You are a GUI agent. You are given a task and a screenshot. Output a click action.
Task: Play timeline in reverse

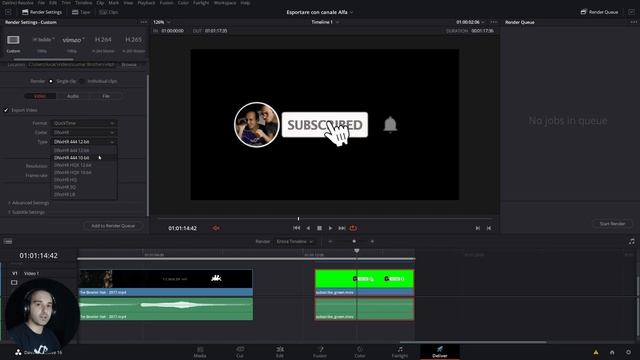tap(308, 228)
